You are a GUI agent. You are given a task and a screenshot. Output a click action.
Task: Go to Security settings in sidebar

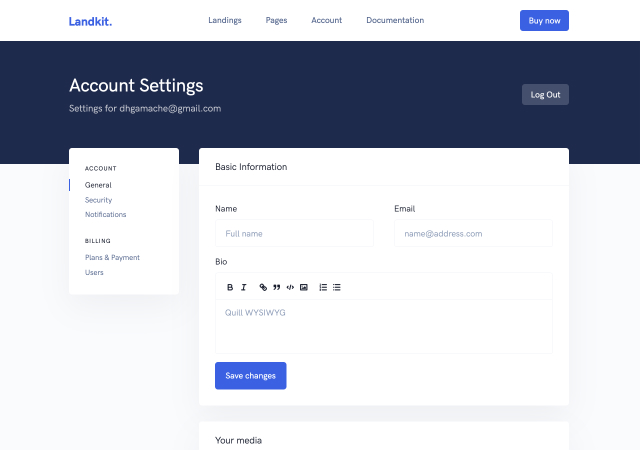[x=98, y=200]
